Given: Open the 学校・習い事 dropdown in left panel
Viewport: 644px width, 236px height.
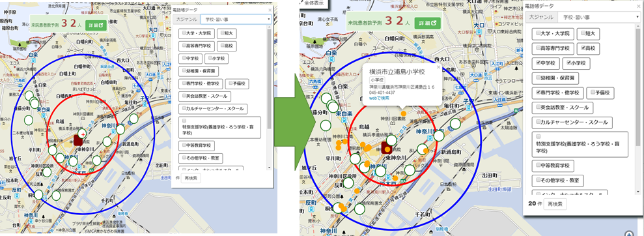Looking at the screenshot, I should (236, 19).
